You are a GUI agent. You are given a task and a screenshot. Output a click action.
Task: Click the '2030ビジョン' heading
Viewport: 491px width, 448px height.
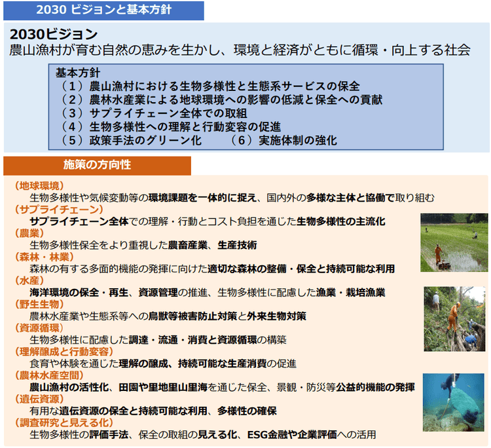[54, 34]
